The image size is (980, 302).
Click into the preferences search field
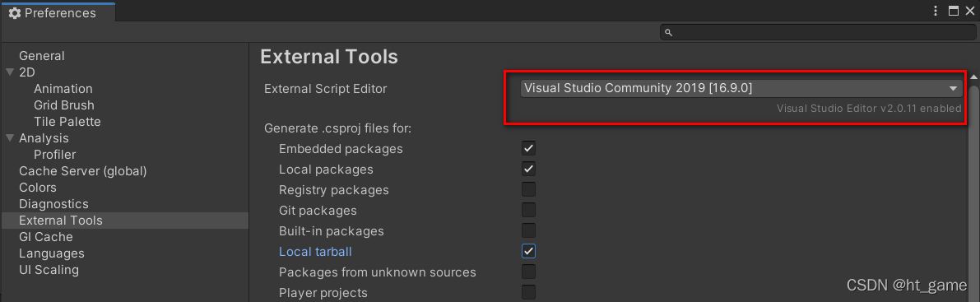[x=818, y=33]
